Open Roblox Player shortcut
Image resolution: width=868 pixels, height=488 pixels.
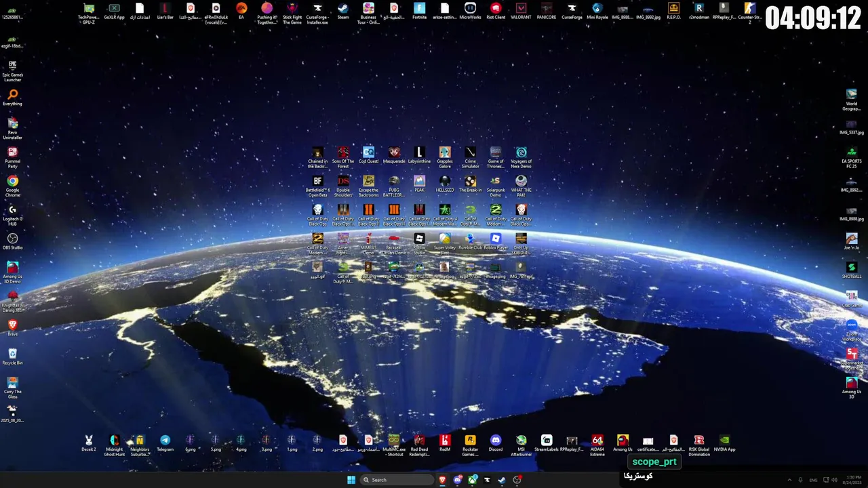(x=496, y=242)
